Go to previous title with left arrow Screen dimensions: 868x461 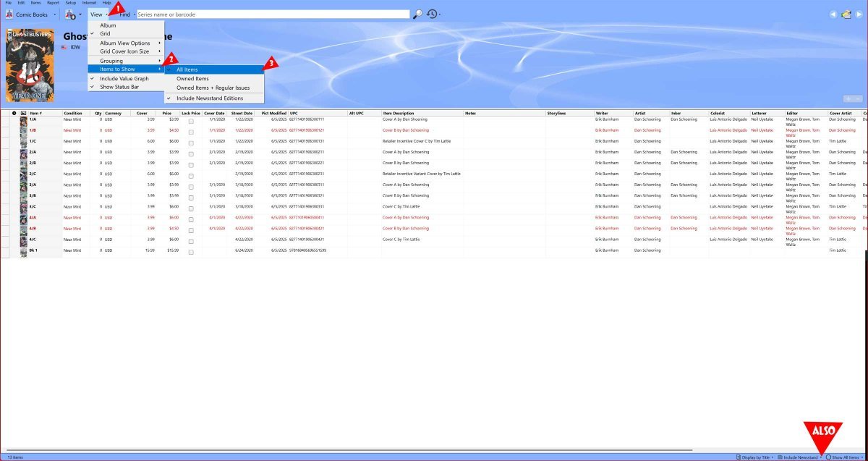tap(833, 14)
